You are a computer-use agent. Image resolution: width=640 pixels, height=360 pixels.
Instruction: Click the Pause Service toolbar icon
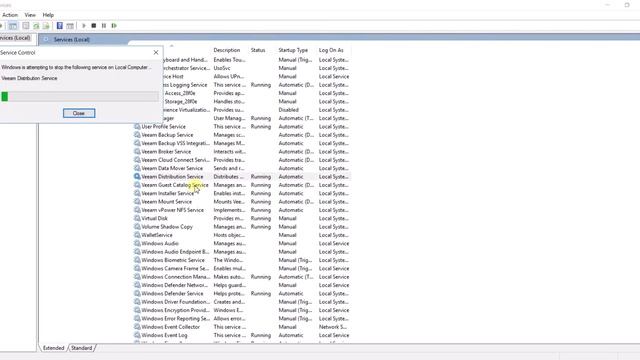(x=104, y=26)
